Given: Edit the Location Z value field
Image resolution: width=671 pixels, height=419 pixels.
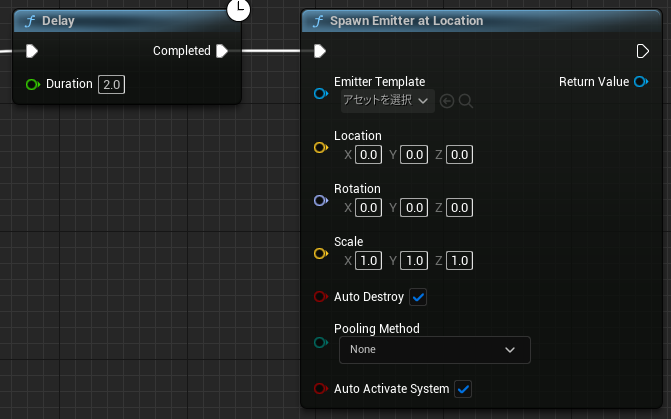Looking at the screenshot, I should point(460,155).
